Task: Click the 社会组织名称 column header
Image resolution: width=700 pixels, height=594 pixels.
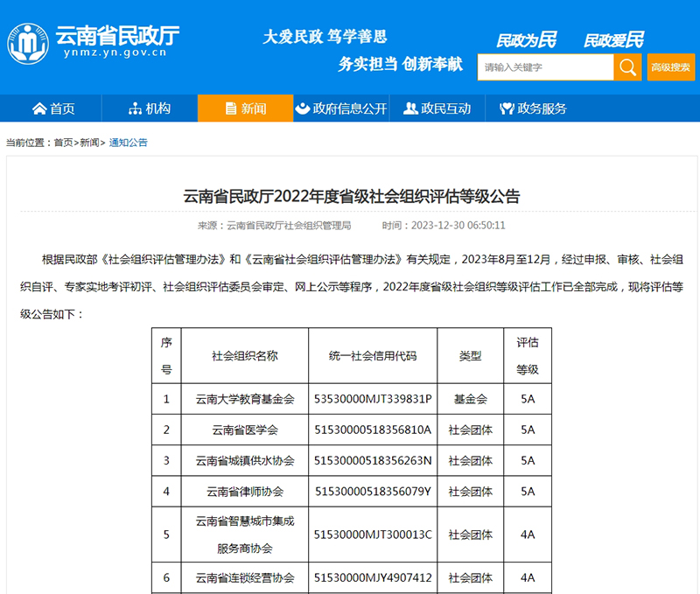Action: pyautogui.click(x=245, y=356)
